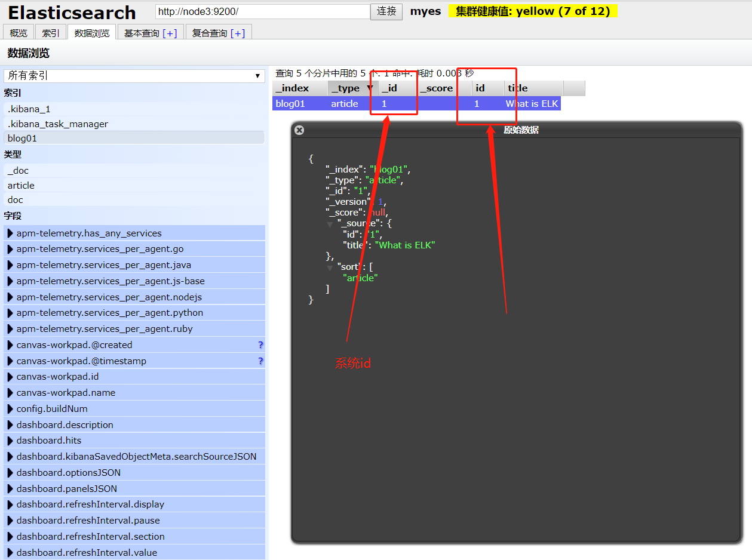The height and width of the screenshot is (560, 752).
Task: Expand apm-telemetry.services_per_agent.js-base field
Action: coord(134,281)
